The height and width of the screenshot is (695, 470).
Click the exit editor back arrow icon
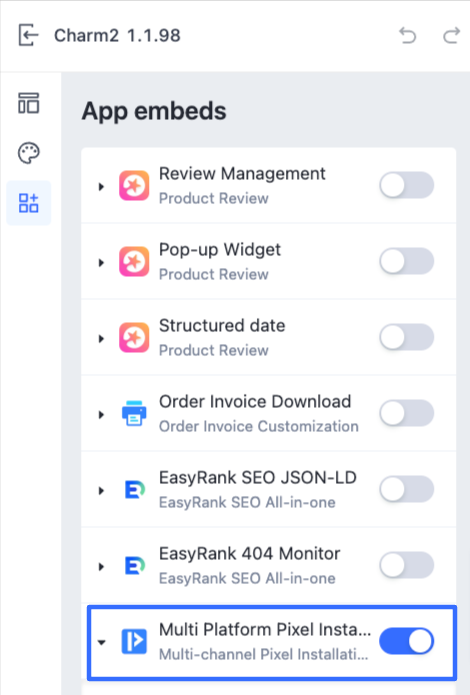coord(28,35)
